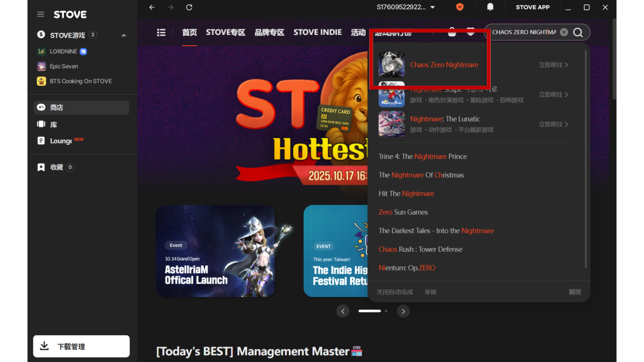The image size is (644, 362).
Task: Open the 活动 events tab
Action: click(x=358, y=33)
